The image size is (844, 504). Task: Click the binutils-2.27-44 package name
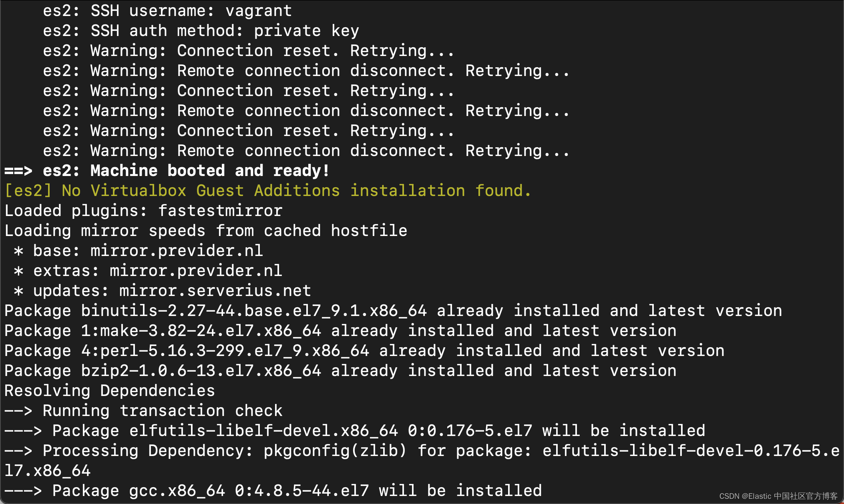254,311
